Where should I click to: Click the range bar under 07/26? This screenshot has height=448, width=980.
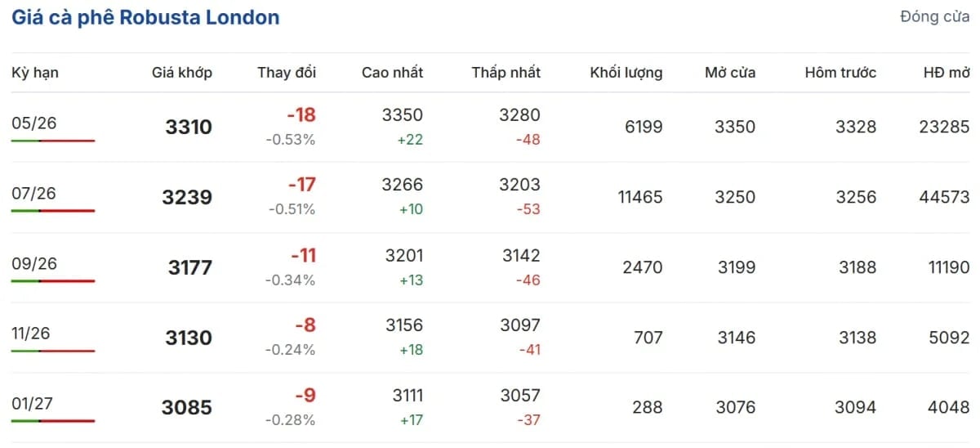click(53, 211)
